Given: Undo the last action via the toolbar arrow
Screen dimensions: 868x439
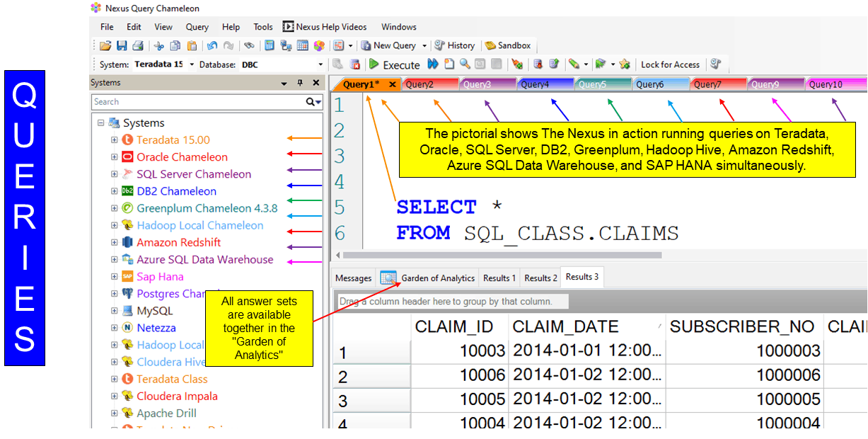Looking at the screenshot, I should 212,46.
